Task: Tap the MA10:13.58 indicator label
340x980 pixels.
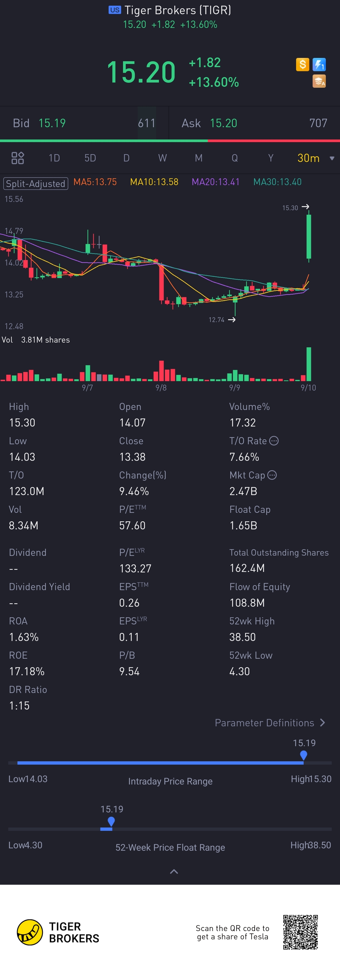Action: 154,182
